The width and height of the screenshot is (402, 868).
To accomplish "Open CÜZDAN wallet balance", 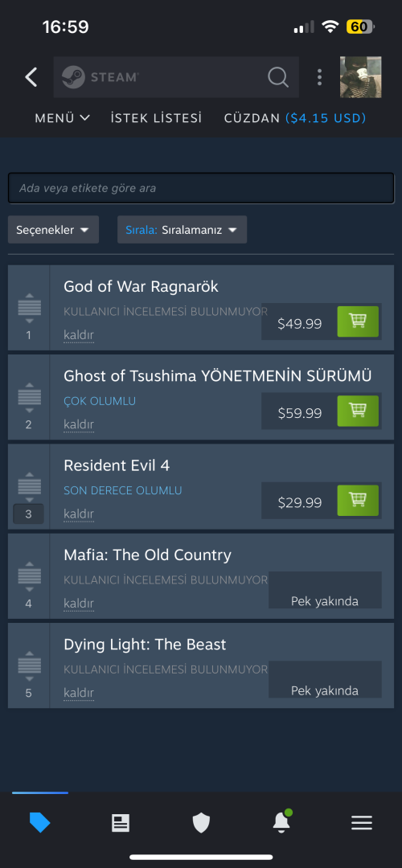I will tap(295, 118).
